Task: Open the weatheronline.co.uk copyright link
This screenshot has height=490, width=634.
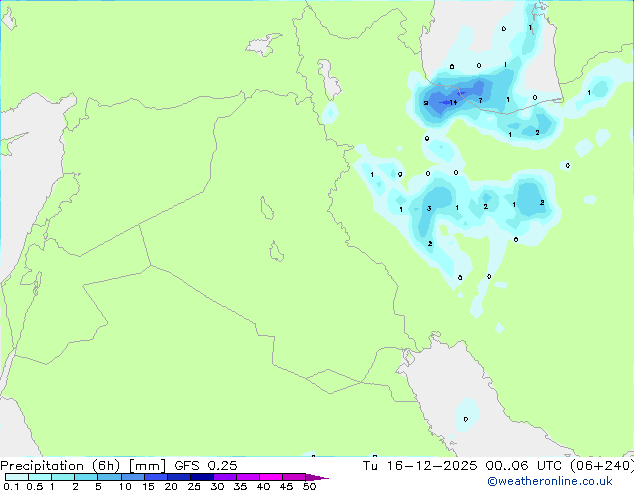Action: (550, 481)
